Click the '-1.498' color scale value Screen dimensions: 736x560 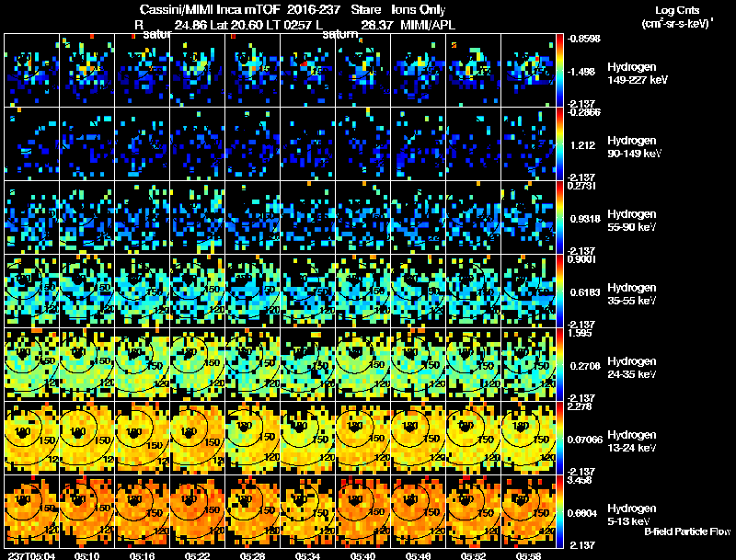pos(582,72)
